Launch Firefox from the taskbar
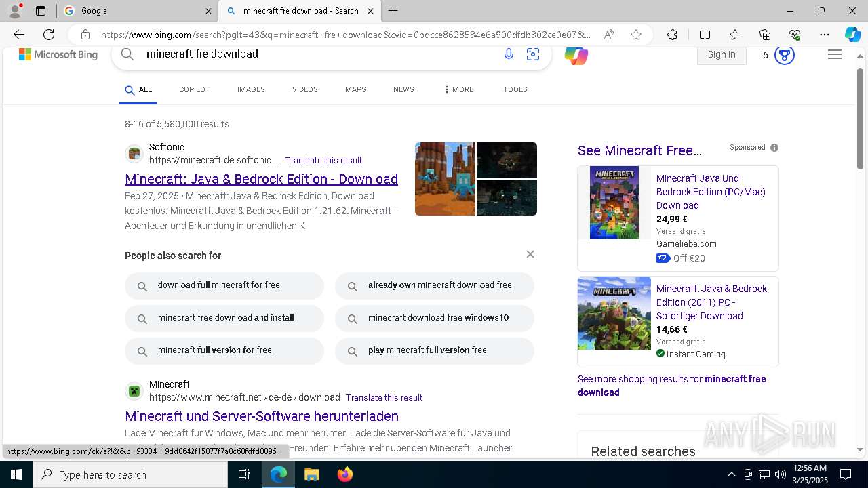This screenshot has height=488, width=868. [344, 474]
